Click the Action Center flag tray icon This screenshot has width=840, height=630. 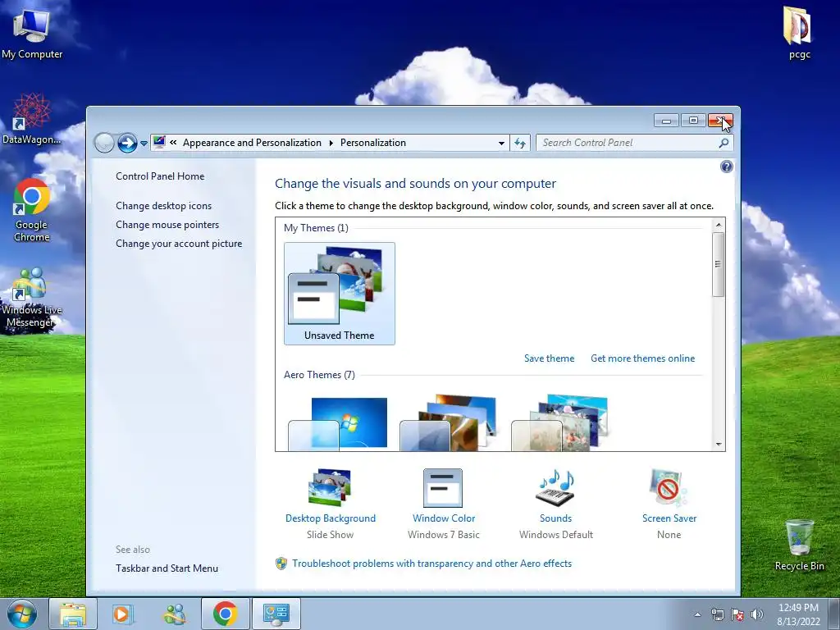[737, 614]
